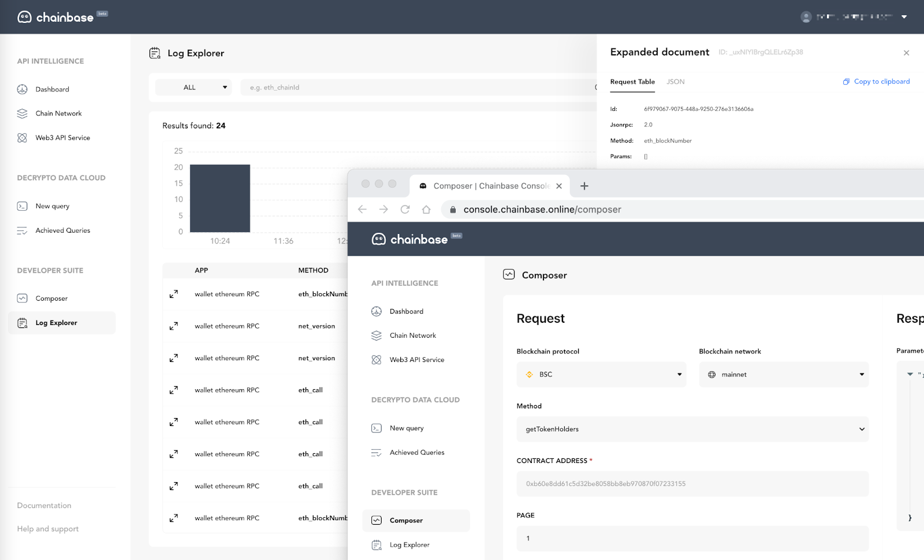This screenshot has width=924, height=560.
Task: Select Composer in the front window sidebar
Action: tap(416, 521)
